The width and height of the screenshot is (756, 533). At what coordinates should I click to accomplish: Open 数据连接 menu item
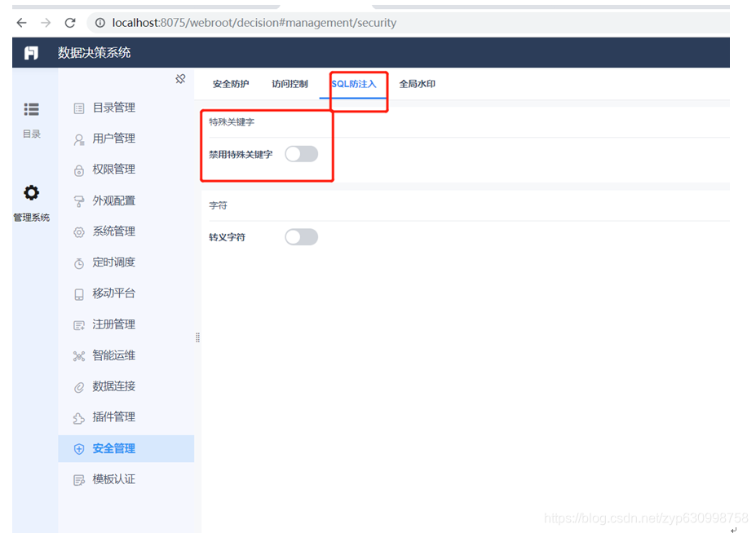click(126, 386)
